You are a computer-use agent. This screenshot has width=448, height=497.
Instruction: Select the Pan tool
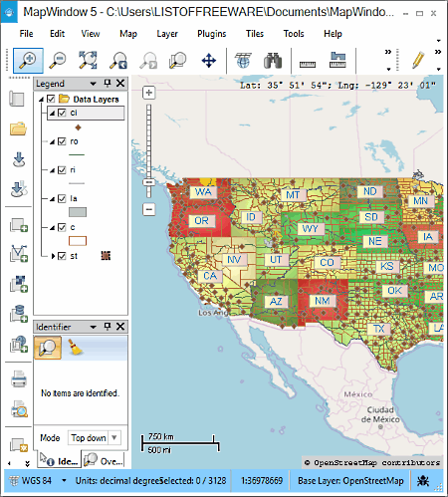pos(209,61)
